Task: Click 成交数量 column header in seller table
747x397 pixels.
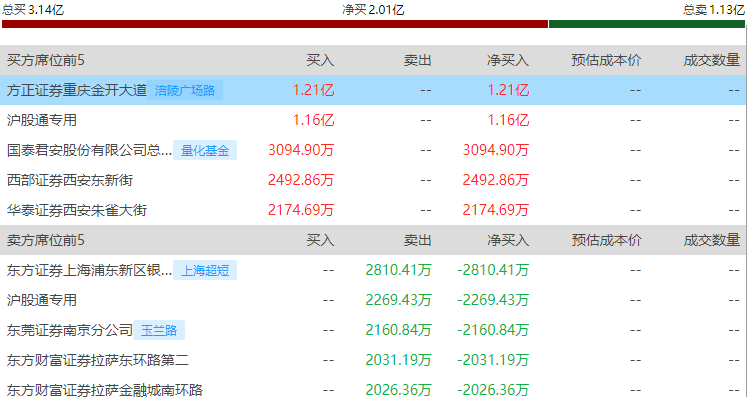Action: [712, 240]
